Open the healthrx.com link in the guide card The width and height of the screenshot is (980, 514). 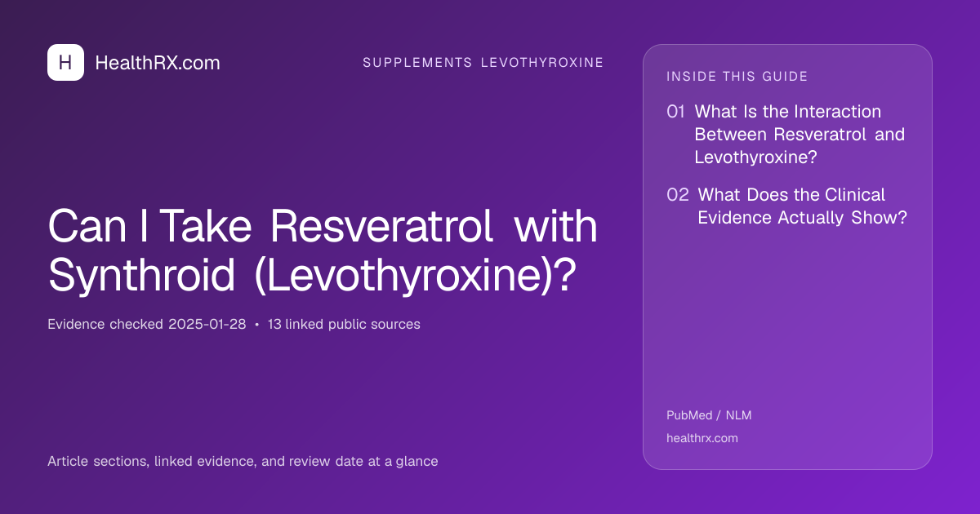[702, 438]
